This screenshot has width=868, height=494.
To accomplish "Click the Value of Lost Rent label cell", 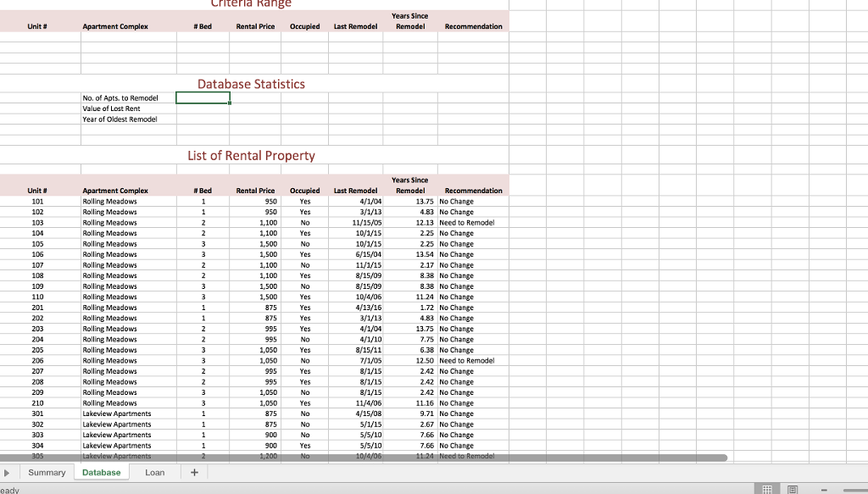I will [x=118, y=108].
